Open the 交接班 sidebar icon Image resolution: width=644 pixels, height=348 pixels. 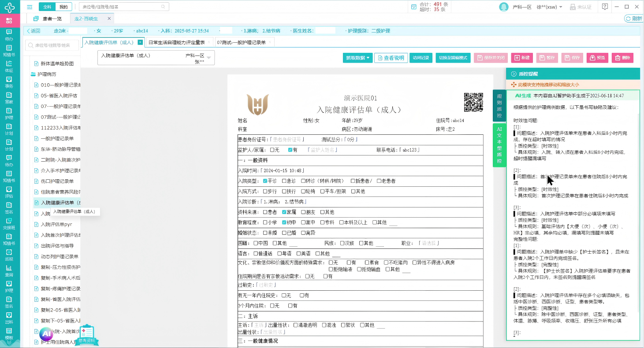(9, 224)
